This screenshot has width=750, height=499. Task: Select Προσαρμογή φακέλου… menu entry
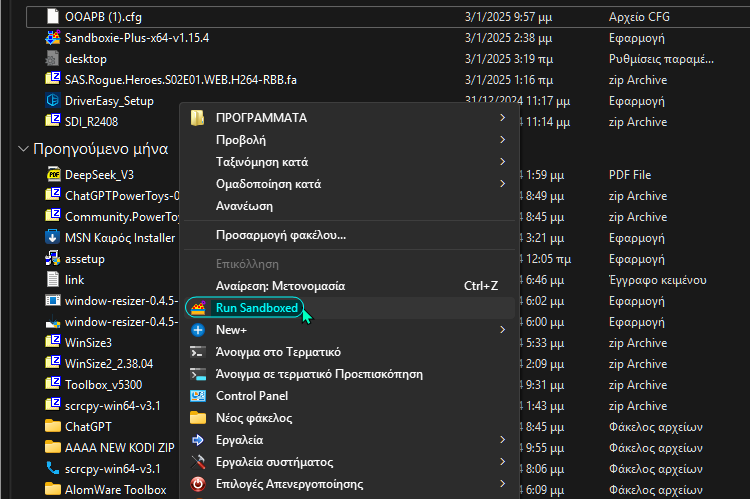[x=350, y=235]
